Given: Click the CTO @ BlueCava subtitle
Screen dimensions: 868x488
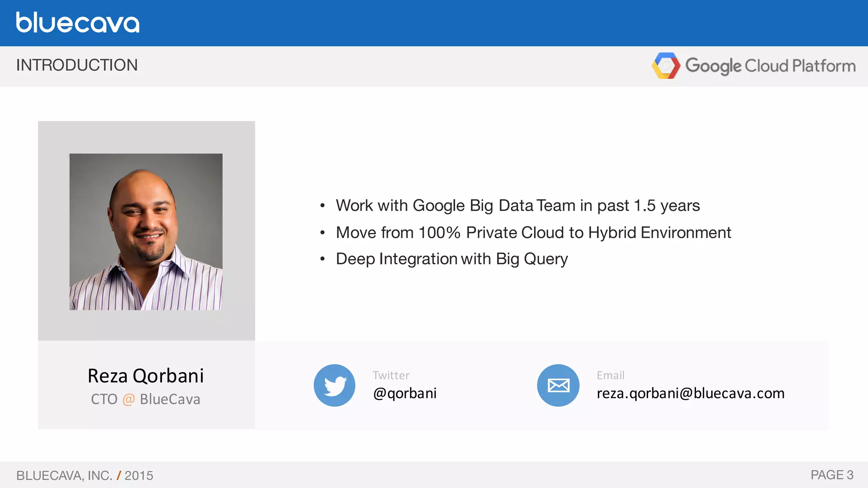Looking at the screenshot, I should 145,399.
